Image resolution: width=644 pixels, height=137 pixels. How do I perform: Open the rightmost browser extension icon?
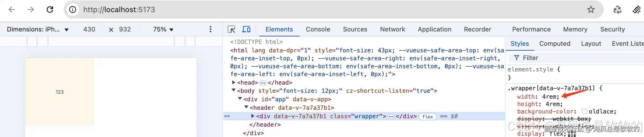click(637, 10)
